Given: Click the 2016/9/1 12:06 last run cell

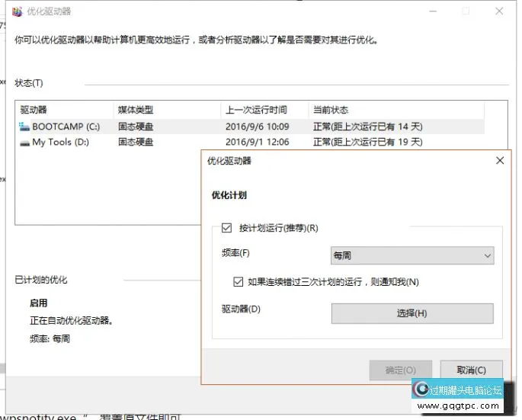Looking at the screenshot, I should coord(258,142).
